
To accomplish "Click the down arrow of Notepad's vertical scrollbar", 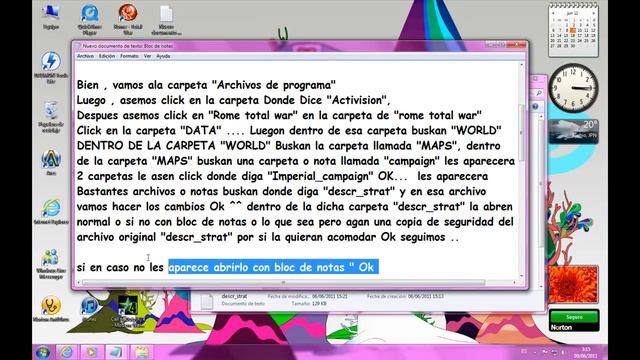I will (x=521, y=276).
